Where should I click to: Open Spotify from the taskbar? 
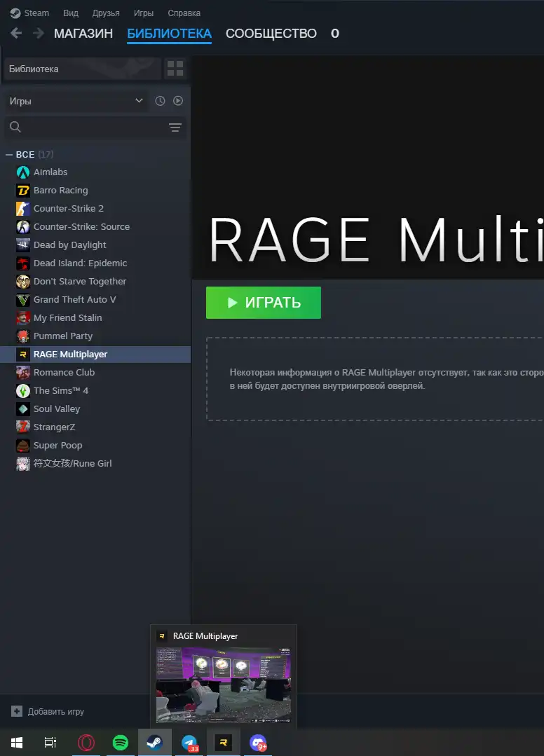click(120, 743)
